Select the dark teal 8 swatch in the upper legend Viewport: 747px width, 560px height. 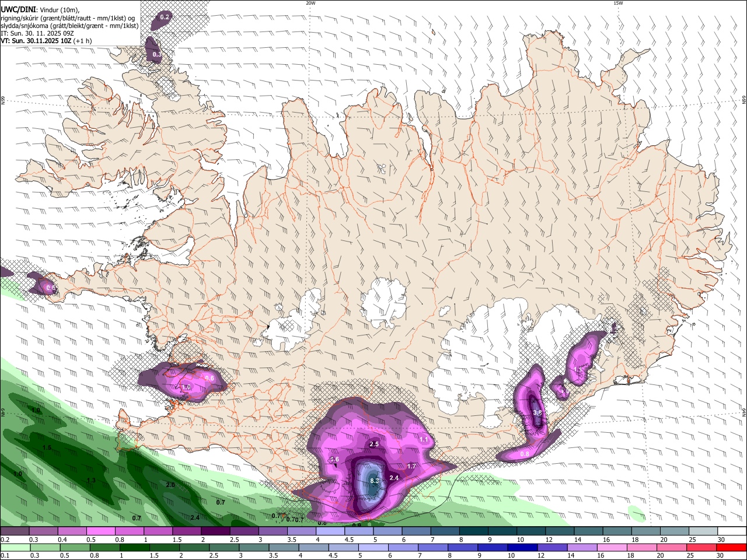(473, 531)
